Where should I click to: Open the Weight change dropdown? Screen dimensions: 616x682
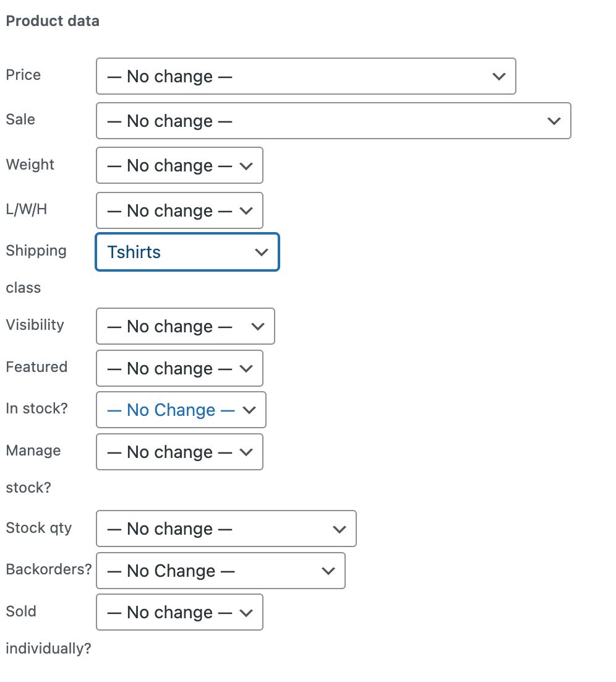179,165
